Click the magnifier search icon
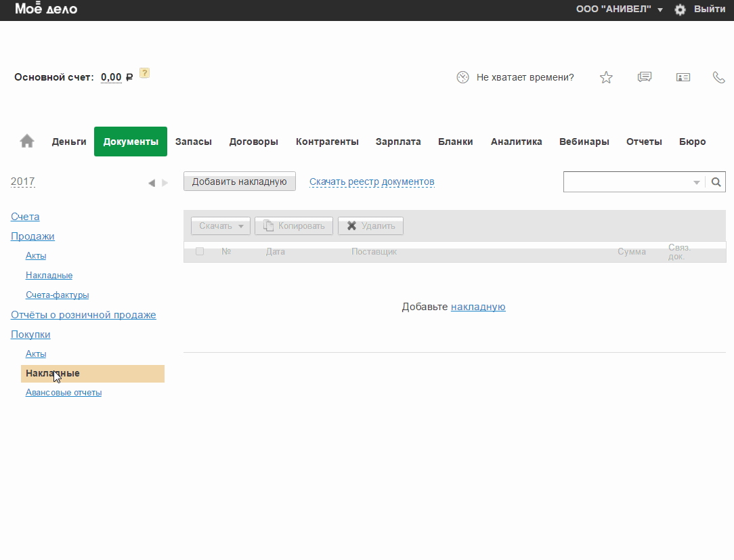 click(x=716, y=182)
